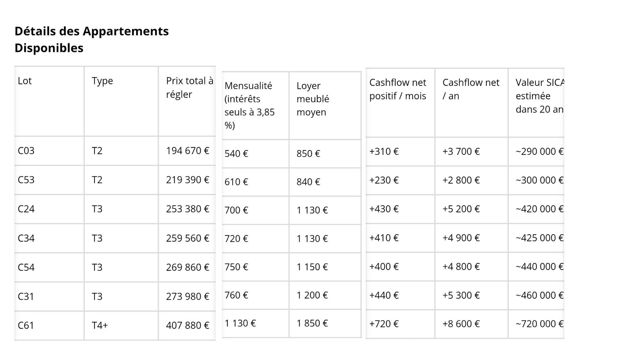Select the T4+ type cell
Image resolution: width=644 pixels, height=362 pixels.
pos(100,325)
